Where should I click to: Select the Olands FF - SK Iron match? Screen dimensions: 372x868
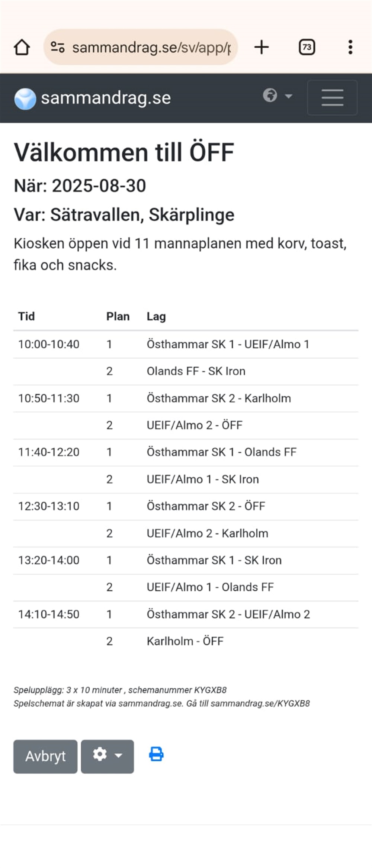[196, 371]
